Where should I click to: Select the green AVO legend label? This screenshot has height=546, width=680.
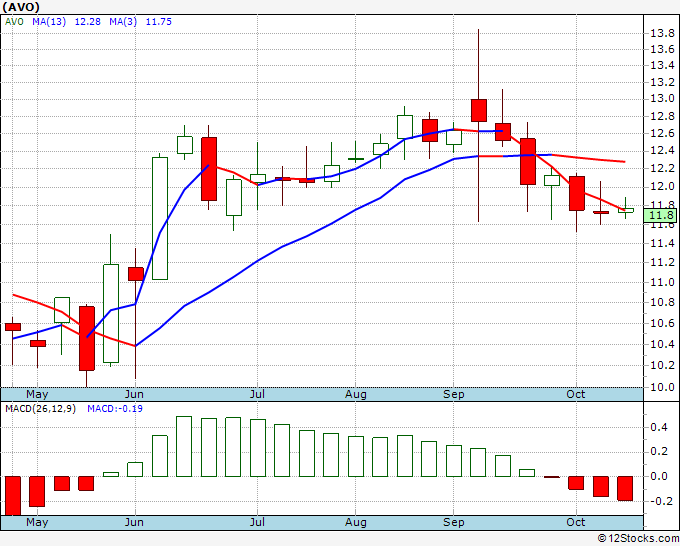[14, 22]
